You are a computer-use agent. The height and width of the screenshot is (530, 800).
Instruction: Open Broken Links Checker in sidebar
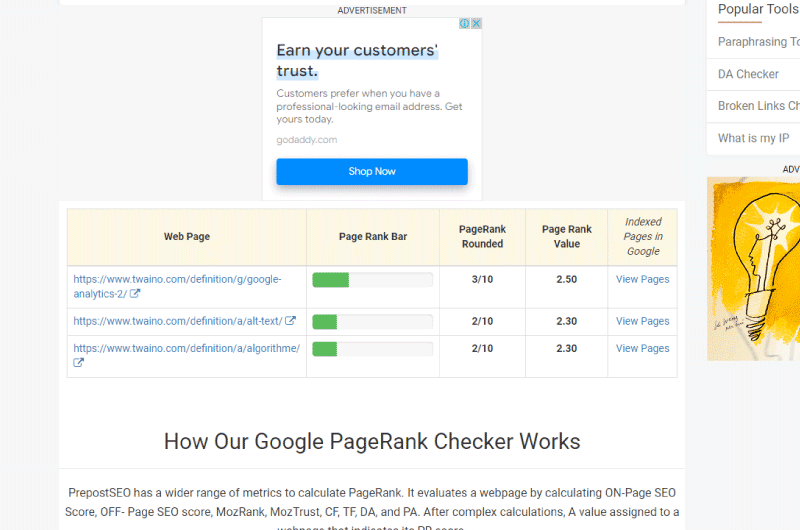coord(758,106)
